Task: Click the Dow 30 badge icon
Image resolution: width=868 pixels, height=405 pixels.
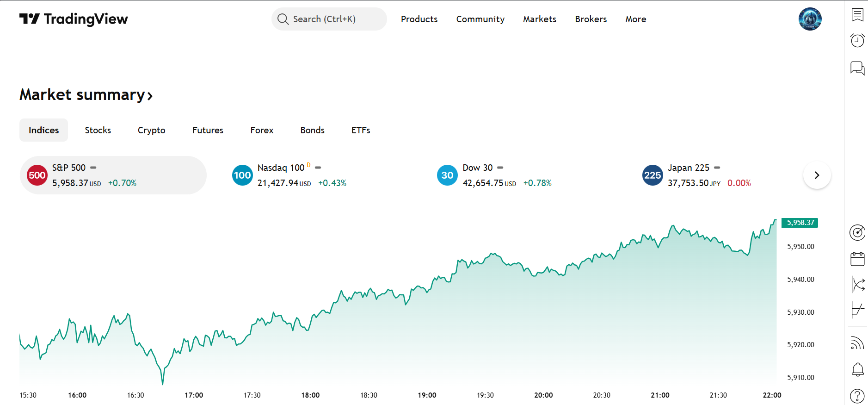Action: (x=447, y=175)
